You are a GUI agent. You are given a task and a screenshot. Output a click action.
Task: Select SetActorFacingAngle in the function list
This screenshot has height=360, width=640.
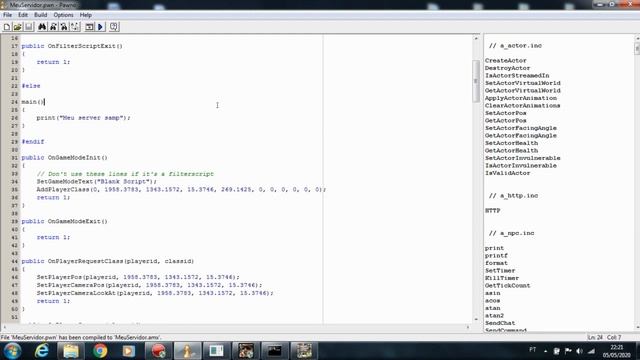click(520, 128)
